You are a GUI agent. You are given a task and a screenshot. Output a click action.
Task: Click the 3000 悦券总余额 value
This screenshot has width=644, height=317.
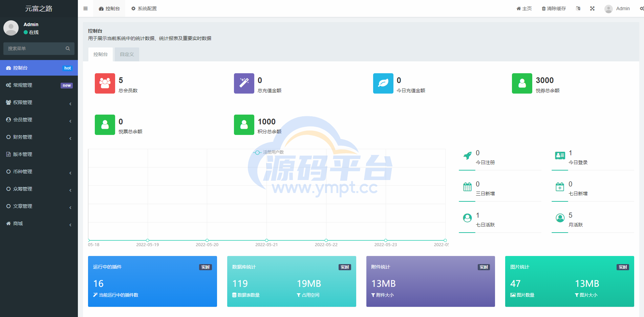click(x=545, y=80)
